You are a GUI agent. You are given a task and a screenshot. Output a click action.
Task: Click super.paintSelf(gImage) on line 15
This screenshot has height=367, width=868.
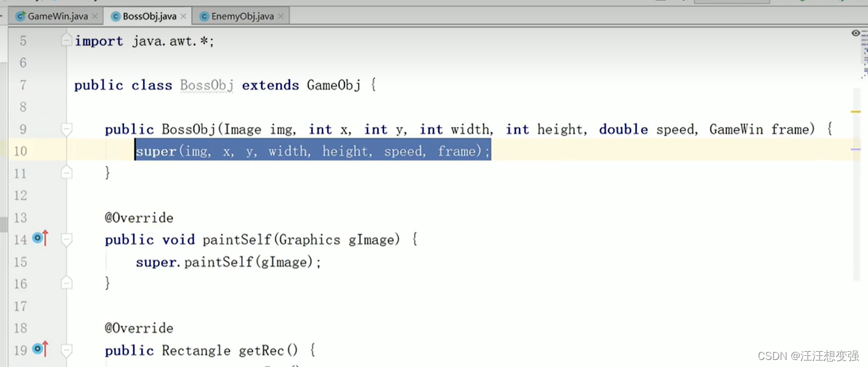point(229,262)
